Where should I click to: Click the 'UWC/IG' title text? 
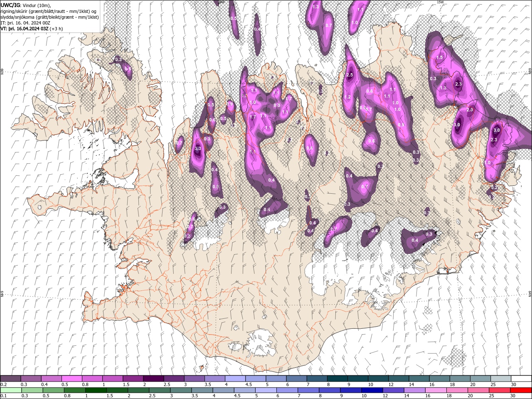[x=10, y=5]
